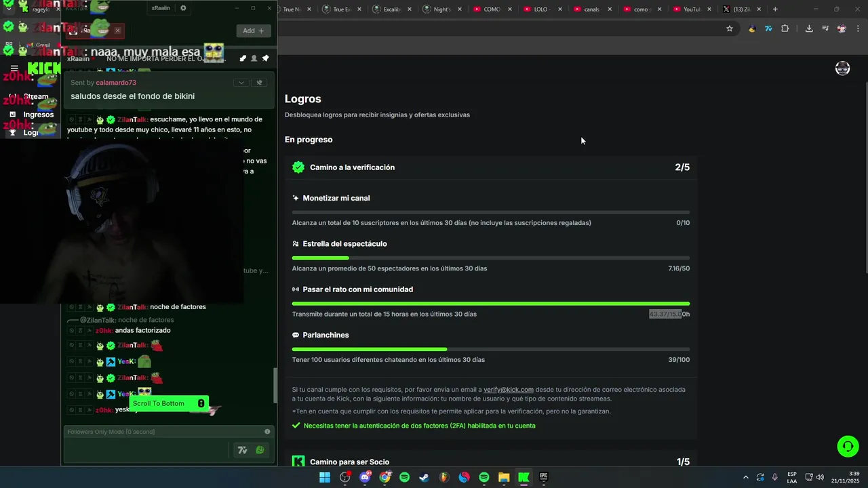Viewport: 868px width, 488px height.
Task: Open the browser downloads icon
Action: pyautogui.click(x=809, y=28)
